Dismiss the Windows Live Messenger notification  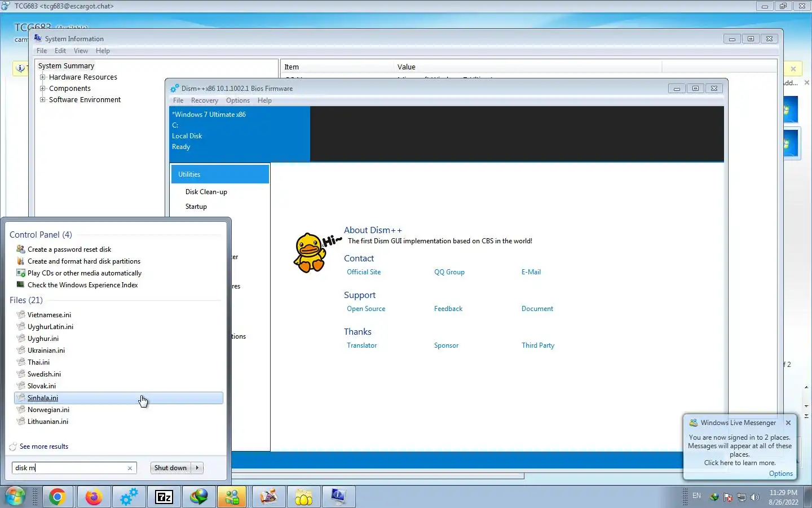click(788, 423)
